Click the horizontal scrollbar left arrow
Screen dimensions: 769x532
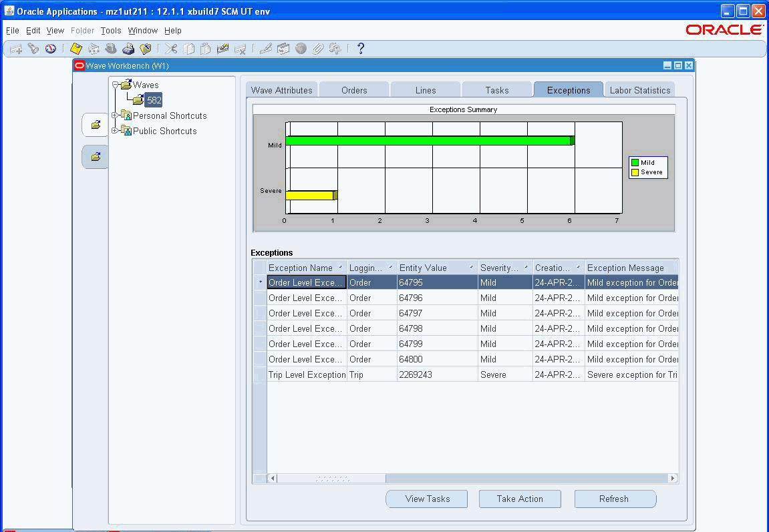pyautogui.click(x=273, y=478)
